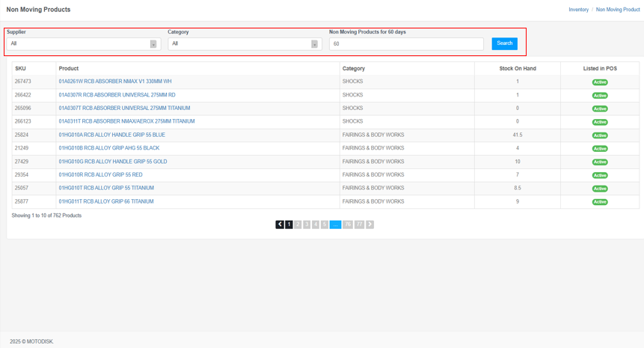Click the Listed in POS column header
This screenshot has height=348, width=644.
(600, 69)
